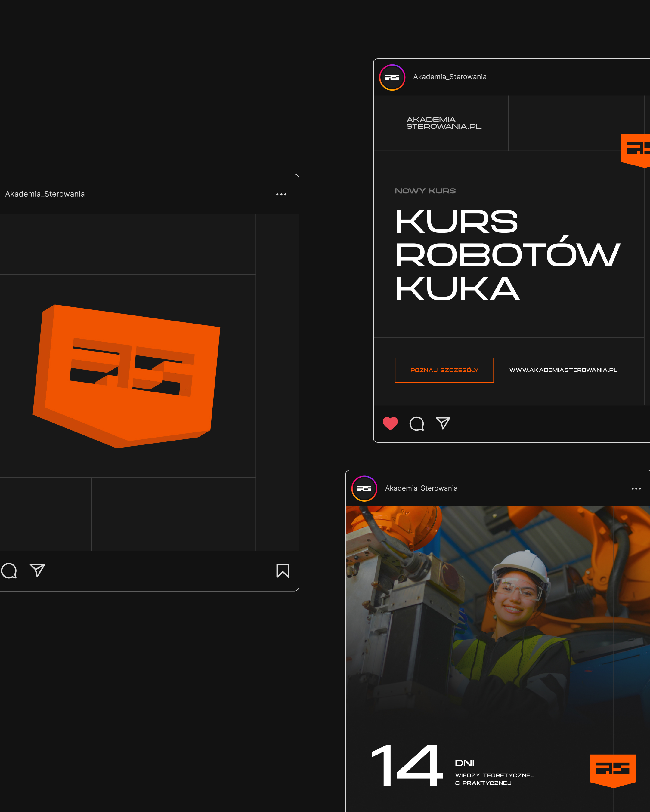Bookmark the left post with AS logo
Image resolution: width=650 pixels, height=812 pixels.
(283, 571)
